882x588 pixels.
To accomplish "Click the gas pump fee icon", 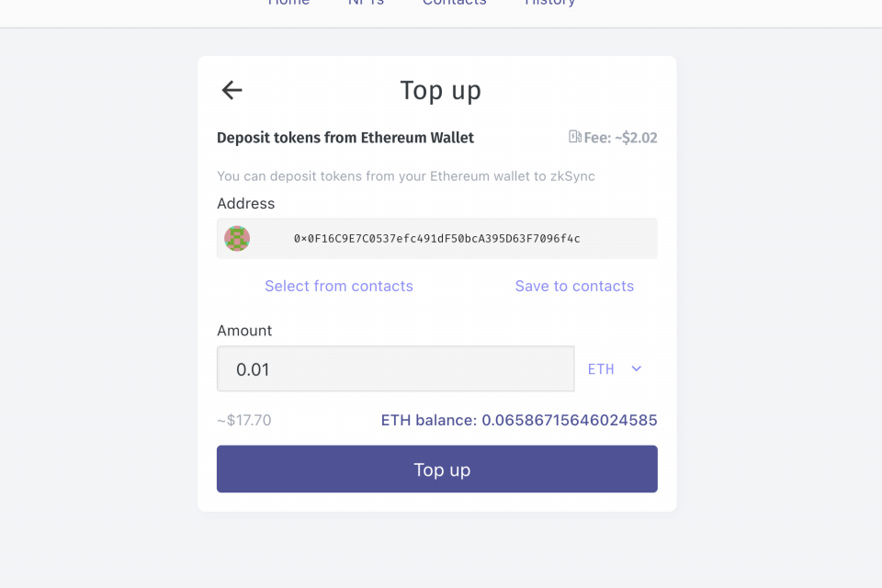I will point(574,137).
